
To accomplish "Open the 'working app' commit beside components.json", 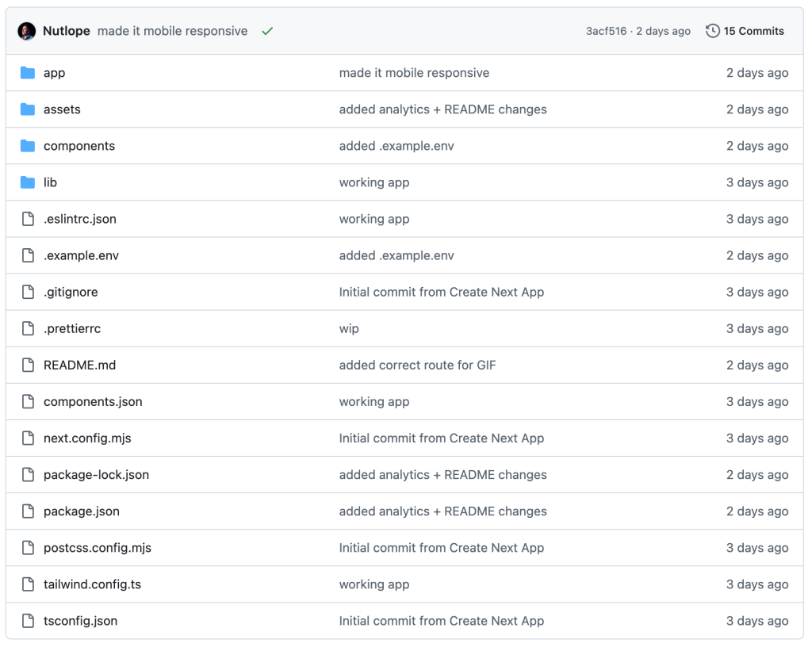I will [x=374, y=402].
